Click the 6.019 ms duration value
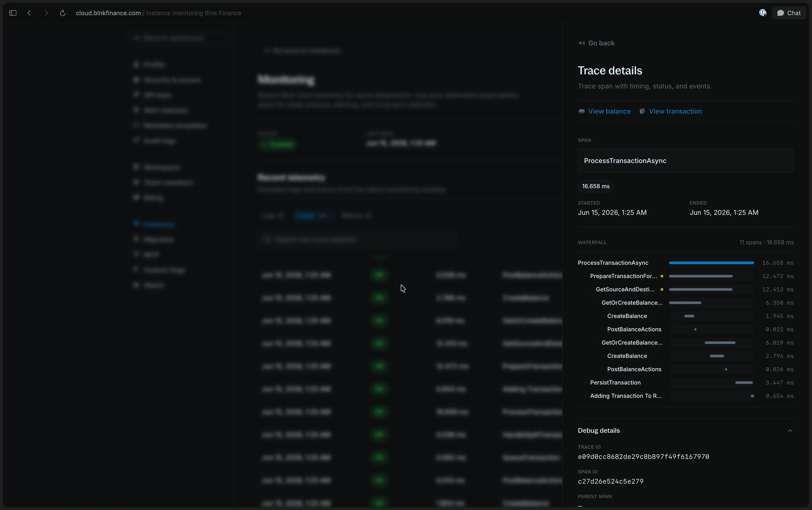Viewport: 812px width, 510px height. tap(779, 343)
